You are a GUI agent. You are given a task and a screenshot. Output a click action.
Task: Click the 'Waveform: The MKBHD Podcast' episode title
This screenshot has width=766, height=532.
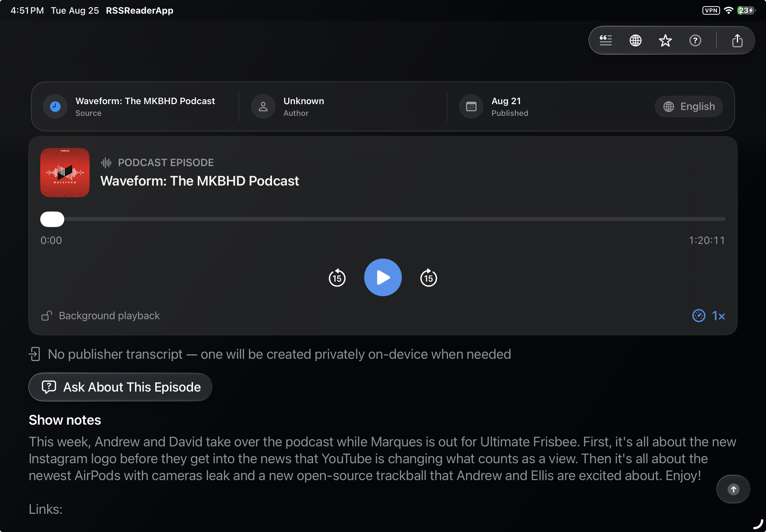tap(200, 181)
